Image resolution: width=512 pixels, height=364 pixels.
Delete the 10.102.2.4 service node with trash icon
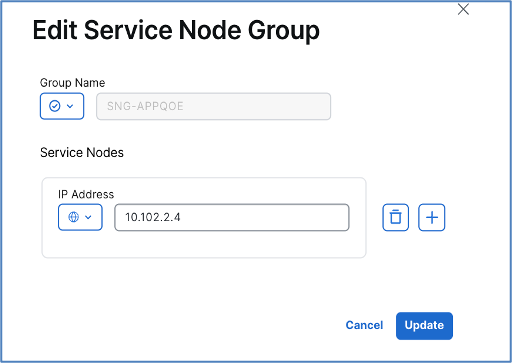(x=395, y=217)
